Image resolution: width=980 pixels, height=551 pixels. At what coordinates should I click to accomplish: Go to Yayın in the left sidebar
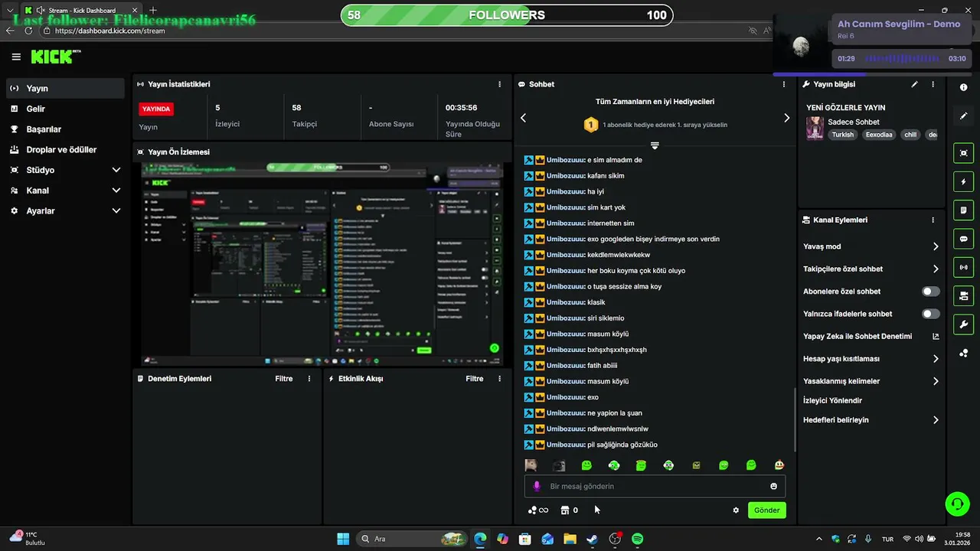(64, 89)
